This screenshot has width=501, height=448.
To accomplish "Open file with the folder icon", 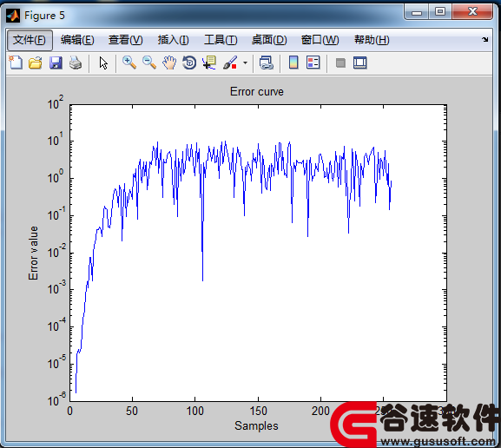I will [35, 63].
